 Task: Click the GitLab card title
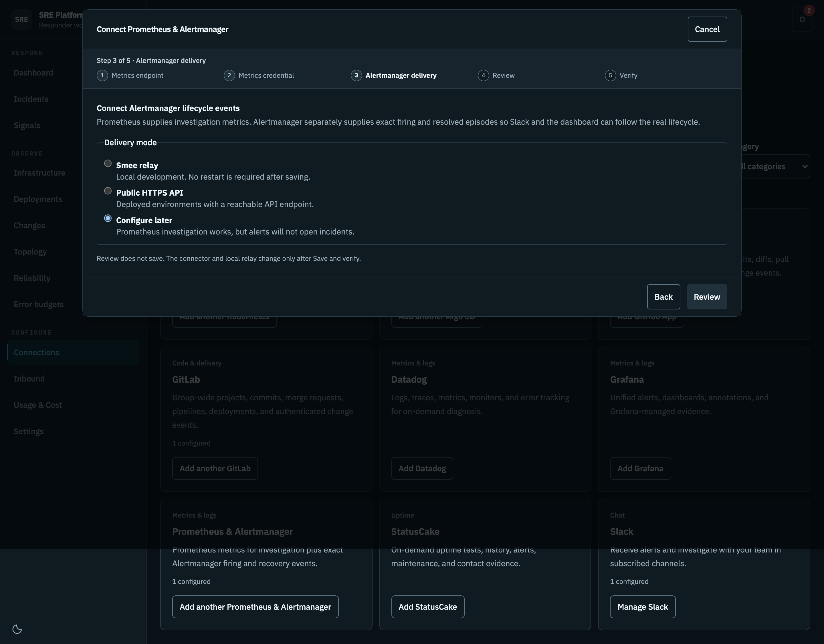(186, 379)
